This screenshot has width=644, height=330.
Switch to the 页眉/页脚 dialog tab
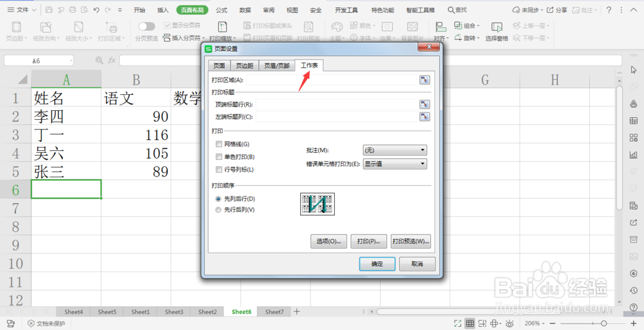pyautogui.click(x=277, y=66)
